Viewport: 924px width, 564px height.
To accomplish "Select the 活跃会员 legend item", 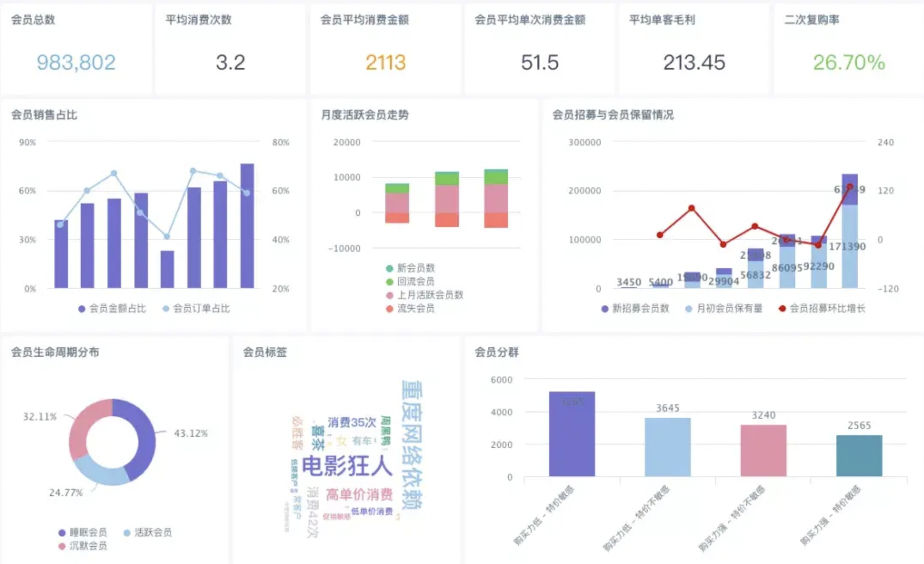I will pos(147,532).
